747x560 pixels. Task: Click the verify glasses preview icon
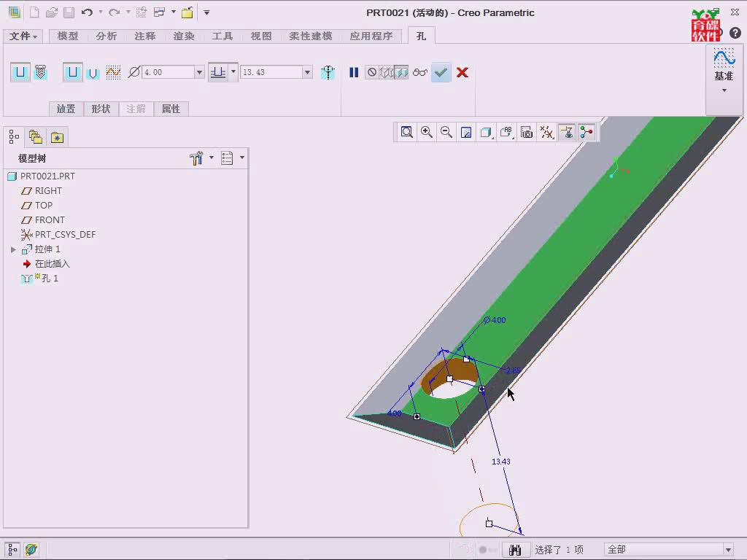tap(420, 72)
